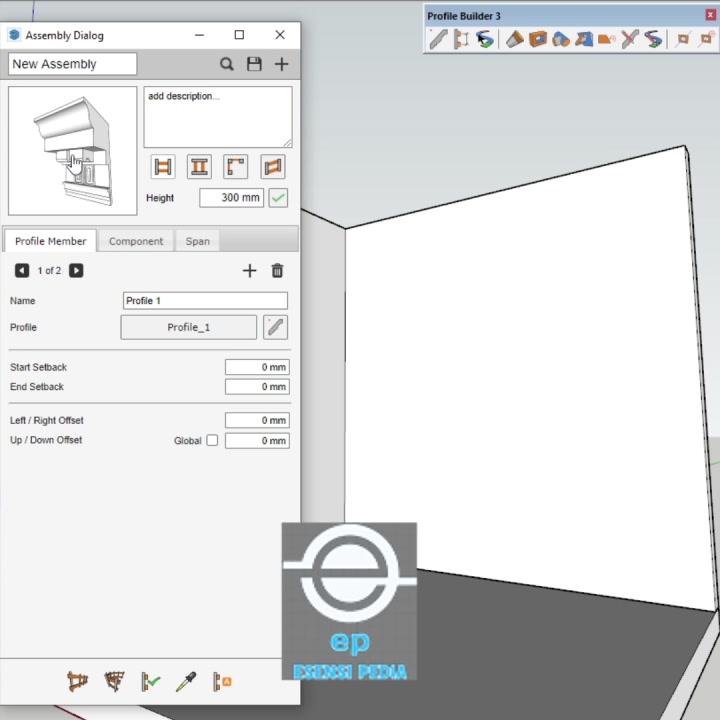
Task: Select the blue panel Trim to Face tool
Action: [584, 39]
